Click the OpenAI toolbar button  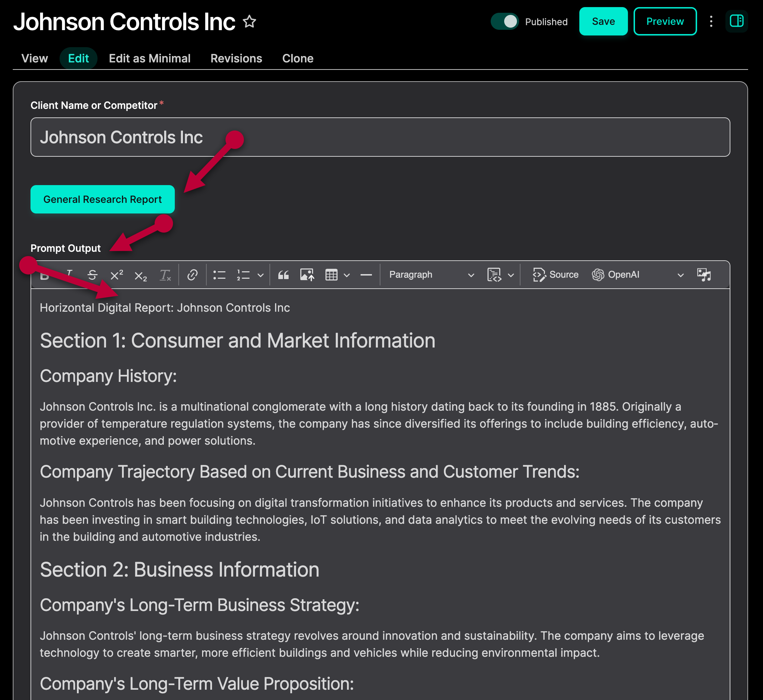(616, 274)
